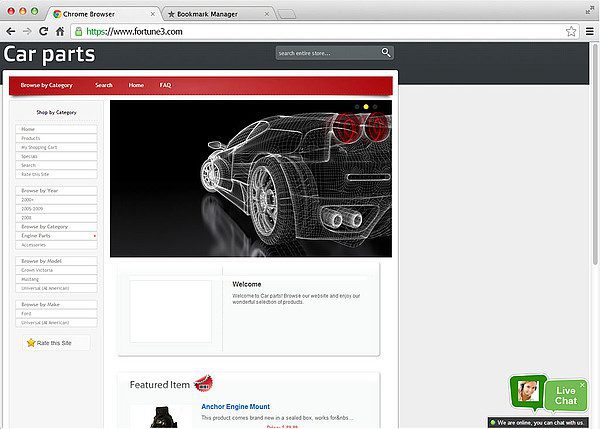
Task: Click the Rate this Site button
Action: tap(57, 343)
